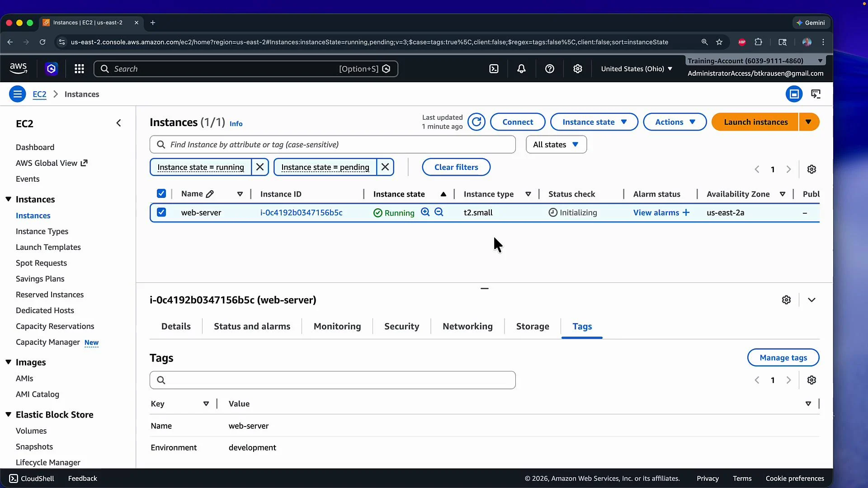Open console settings gear in top bar
The width and height of the screenshot is (868, 488).
577,69
